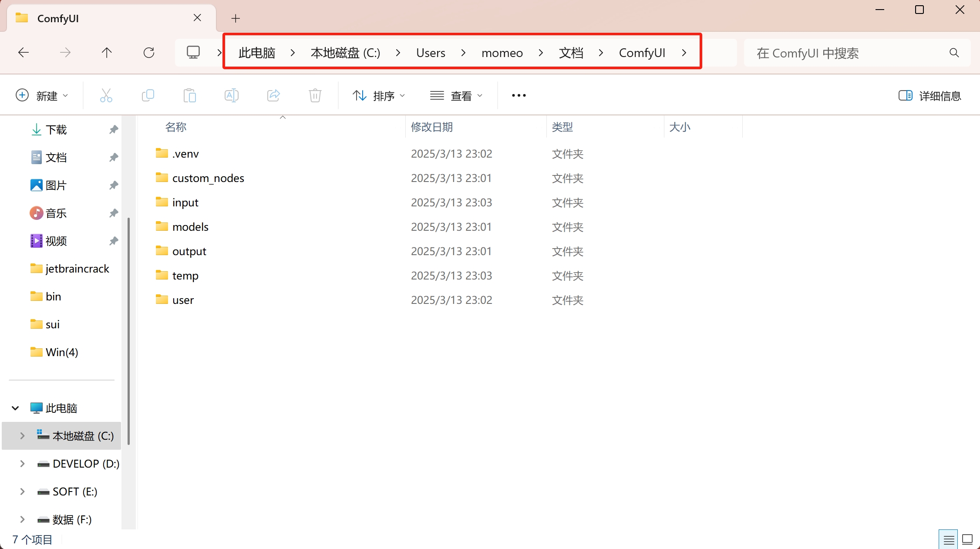Click Users breadcrumb segment
The width and height of the screenshot is (980, 549).
(431, 53)
